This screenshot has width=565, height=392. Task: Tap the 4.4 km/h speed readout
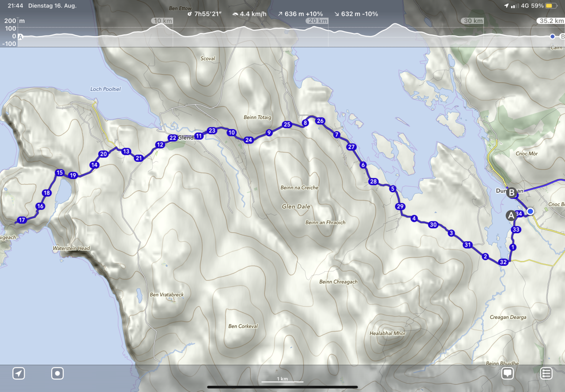(x=250, y=14)
